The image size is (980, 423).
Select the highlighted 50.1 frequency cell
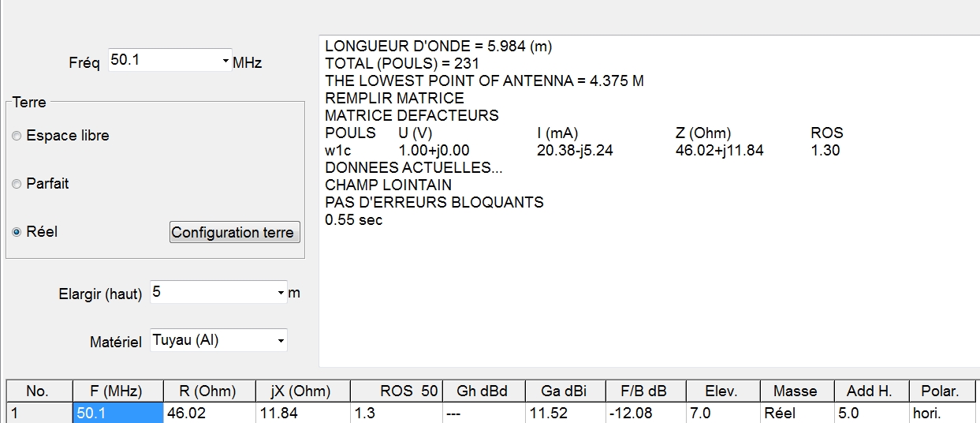click(x=117, y=413)
